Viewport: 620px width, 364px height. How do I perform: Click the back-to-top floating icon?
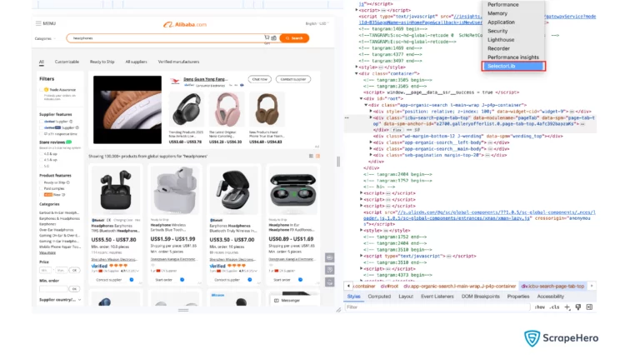point(329,282)
